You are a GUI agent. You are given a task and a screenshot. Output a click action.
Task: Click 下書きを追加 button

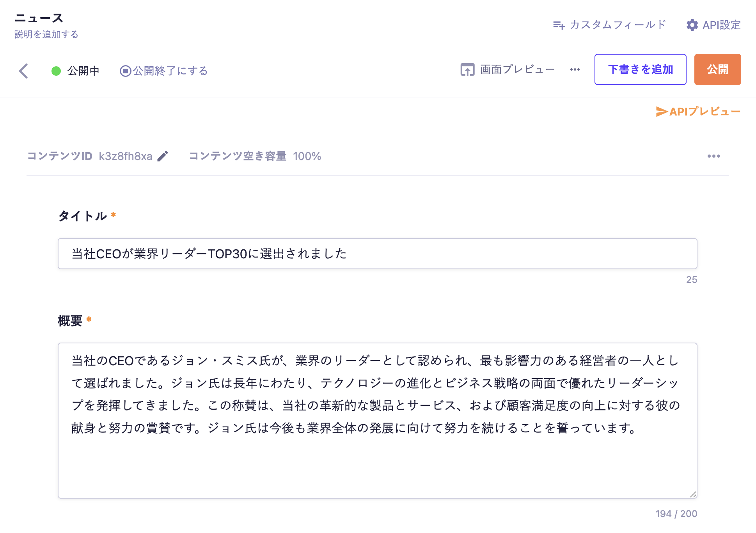pyautogui.click(x=640, y=69)
